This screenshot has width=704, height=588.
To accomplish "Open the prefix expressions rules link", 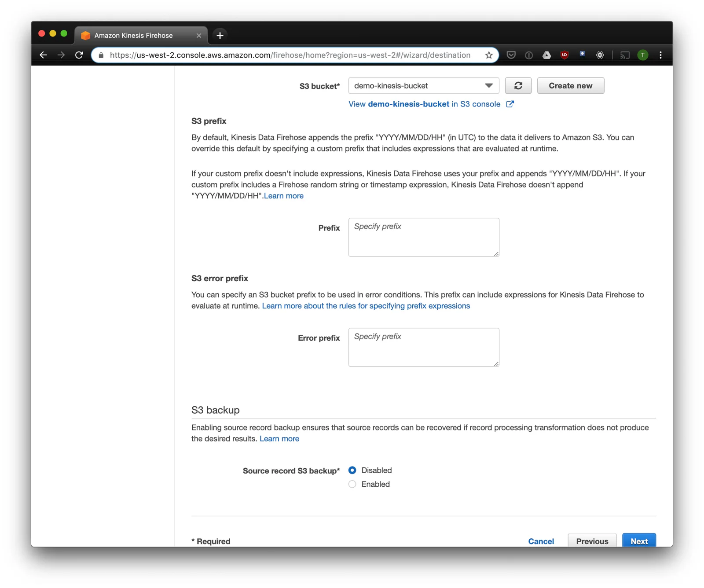I will (x=366, y=306).
